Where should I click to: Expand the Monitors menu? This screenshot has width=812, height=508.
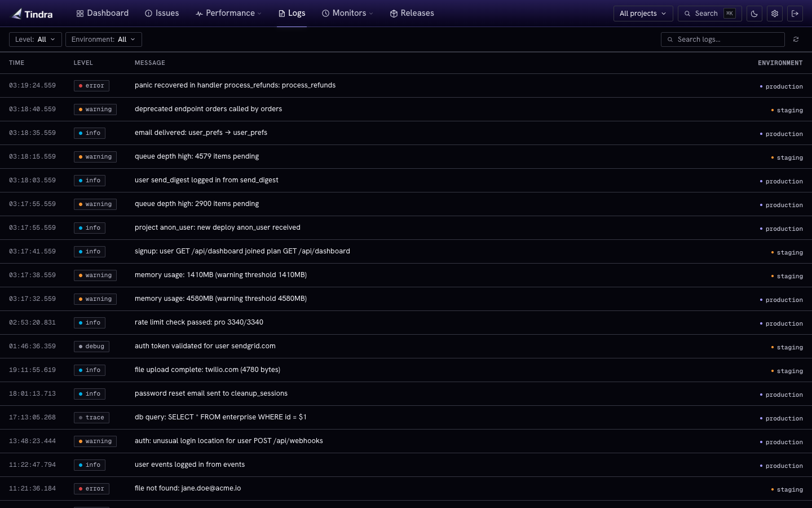point(347,13)
